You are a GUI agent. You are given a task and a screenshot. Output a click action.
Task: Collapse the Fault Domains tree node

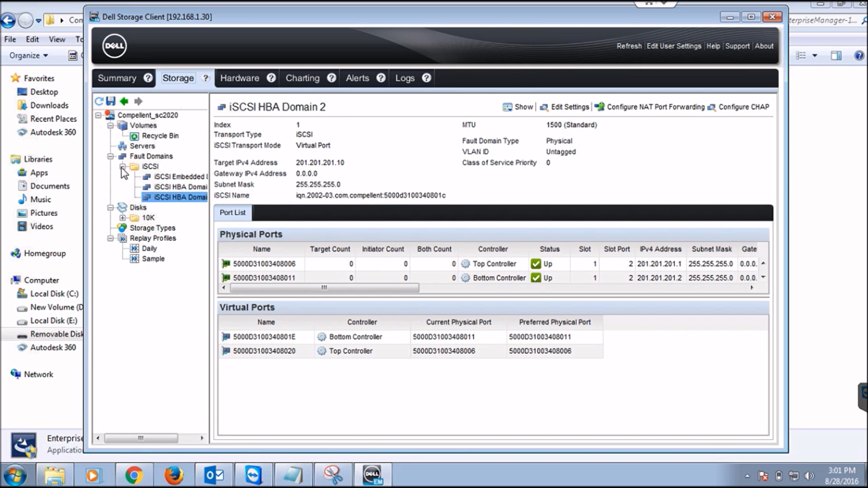(112, 156)
